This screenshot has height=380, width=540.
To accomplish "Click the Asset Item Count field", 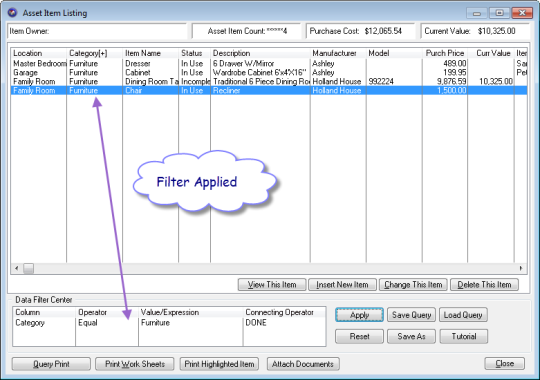I will point(247,31).
